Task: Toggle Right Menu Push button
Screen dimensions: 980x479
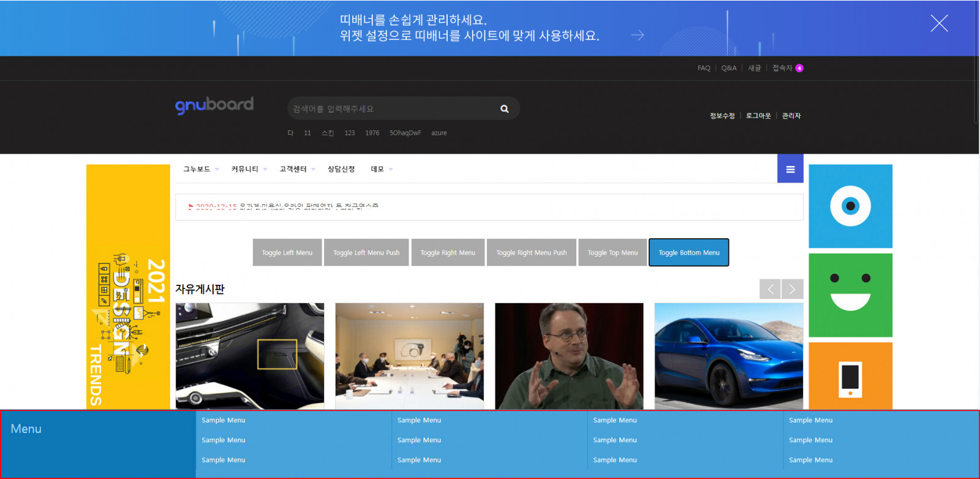Action: tap(531, 252)
